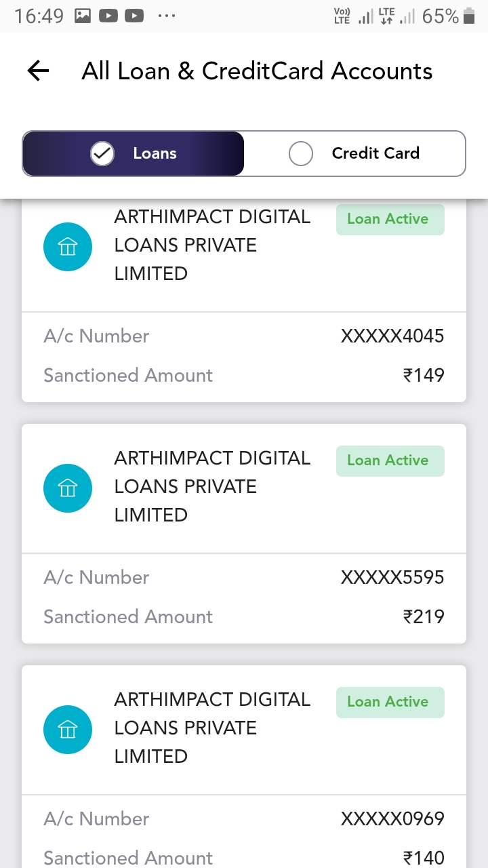This screenshot has width=488, height=868.
Task: Tap the back arrow icon
Action: point(39,71)
